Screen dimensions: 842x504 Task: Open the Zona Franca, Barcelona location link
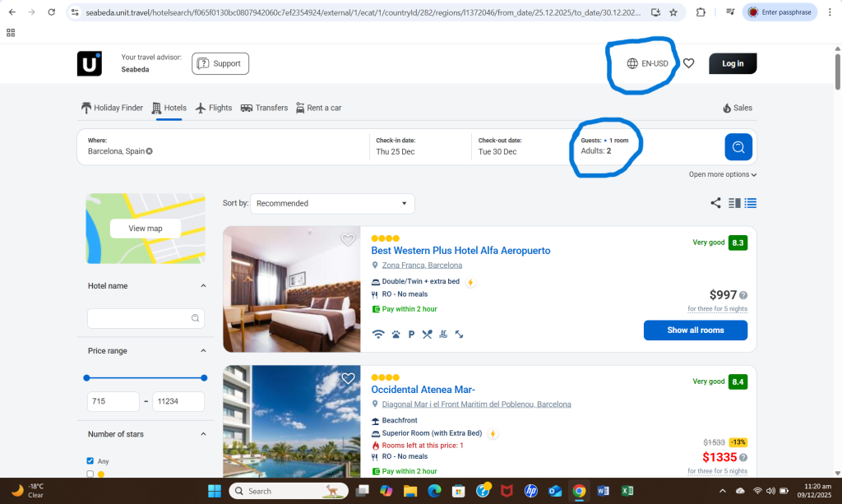pyautogui.click(x=421, y=266)
